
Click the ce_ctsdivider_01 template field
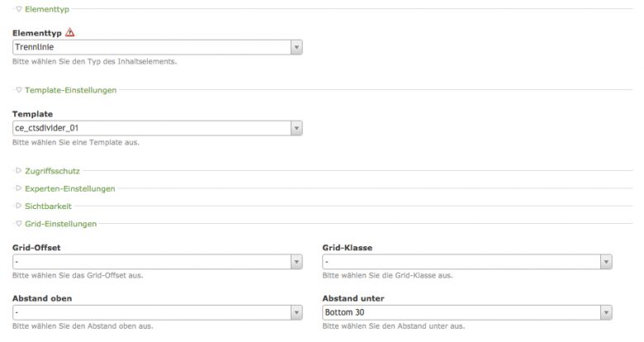[152, 128]
